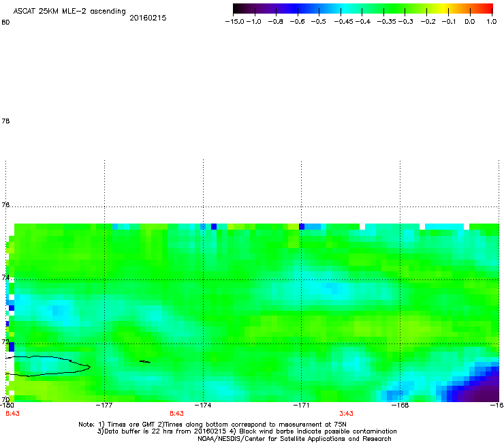Pick the -0.45 scale value
Screen dimensions: 504x443
pos(343,22)
